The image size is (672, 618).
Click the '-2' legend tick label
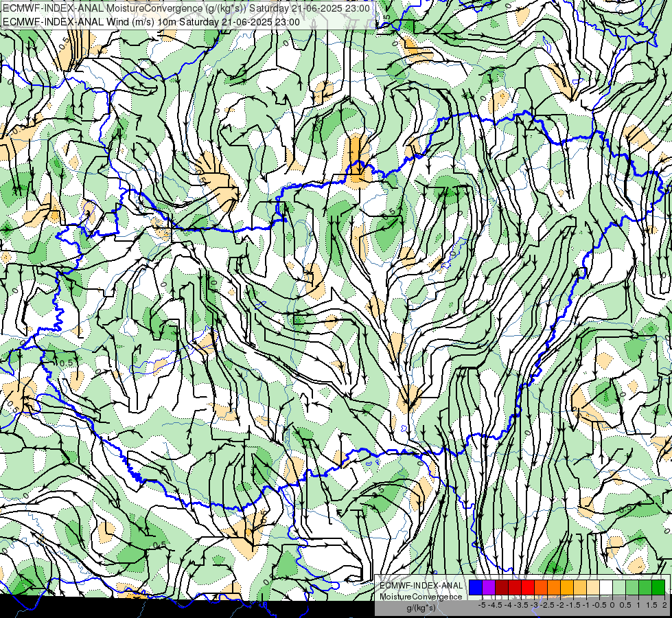point(560,605)
